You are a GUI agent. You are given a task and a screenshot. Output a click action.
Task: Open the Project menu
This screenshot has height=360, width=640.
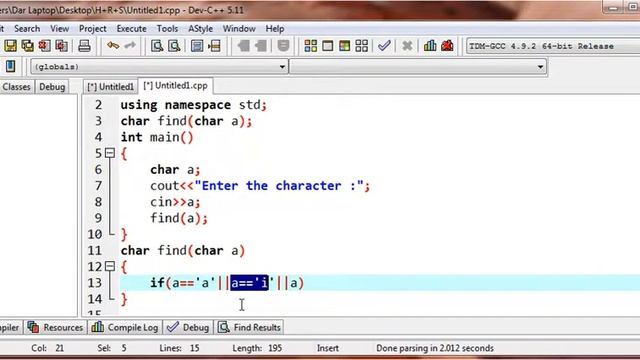coord(93,29)
